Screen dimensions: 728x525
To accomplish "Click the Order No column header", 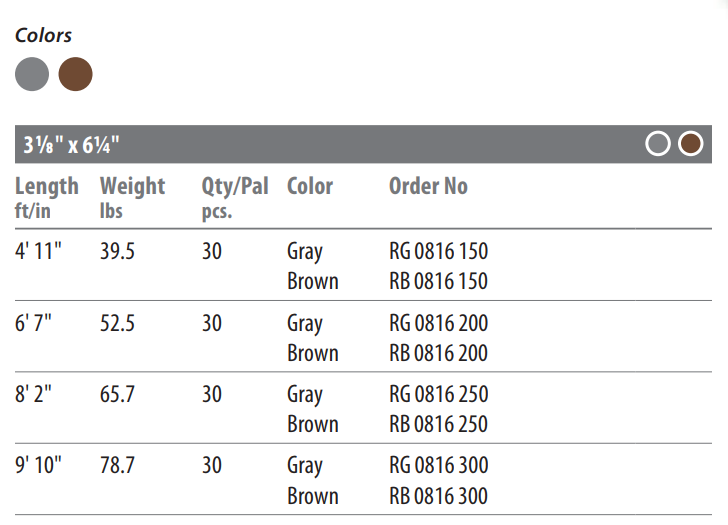I will (428, 186).
